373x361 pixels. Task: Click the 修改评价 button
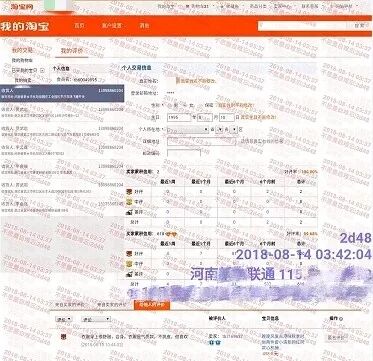pyautogui.click(x=338, y=337)
